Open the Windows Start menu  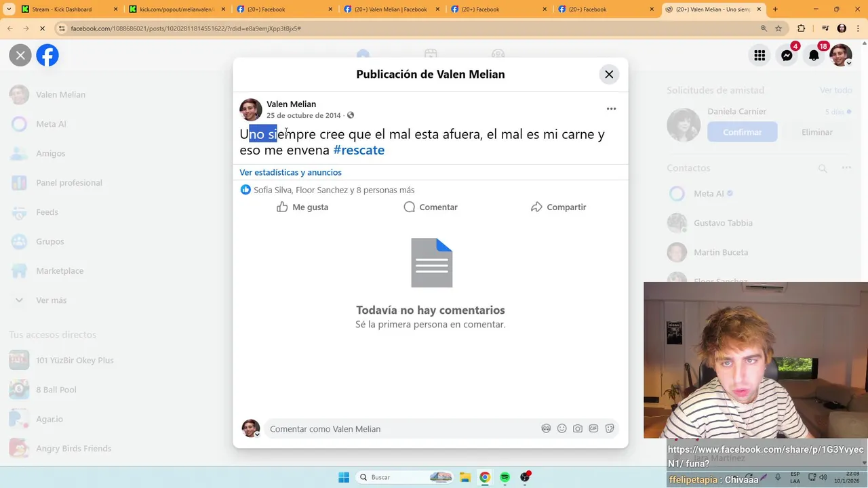(x=344, y=477)
